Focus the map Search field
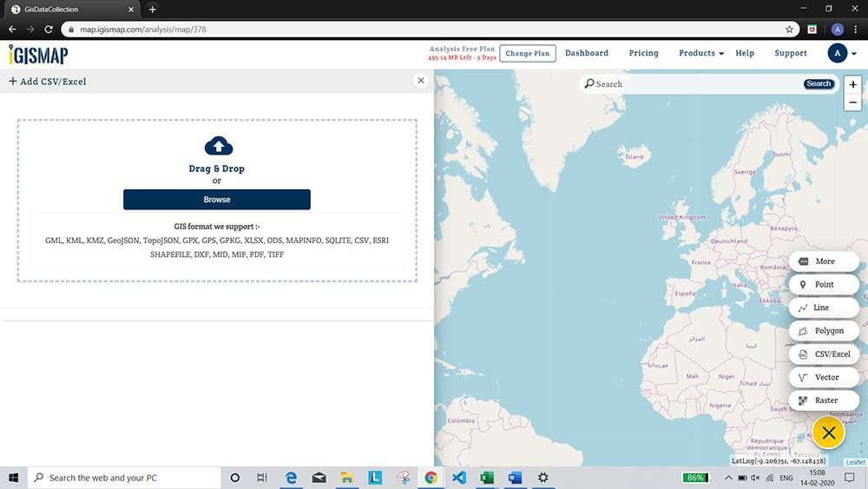This screenshot has height=489, width=868. [698, 84]
